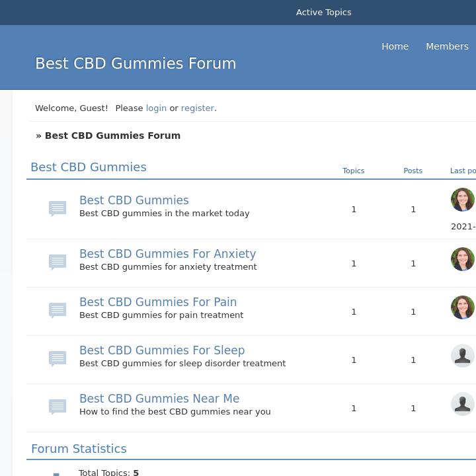Open the Best CBD Gummies Near Me forum

[x=159, y=399]
